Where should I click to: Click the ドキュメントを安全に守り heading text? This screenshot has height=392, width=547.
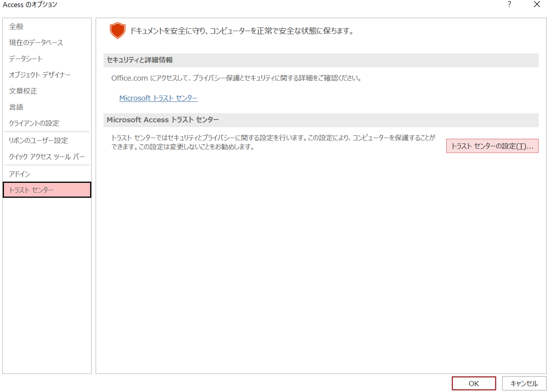(242, 31)
